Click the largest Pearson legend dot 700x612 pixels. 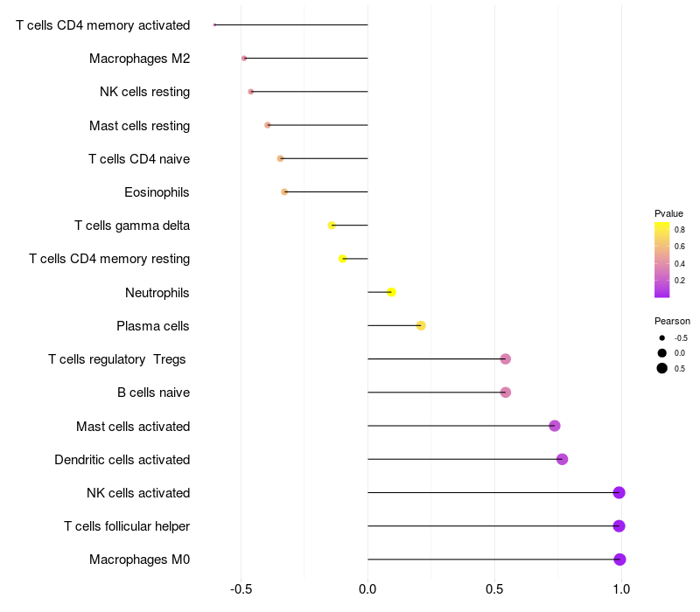coord(662,368)
